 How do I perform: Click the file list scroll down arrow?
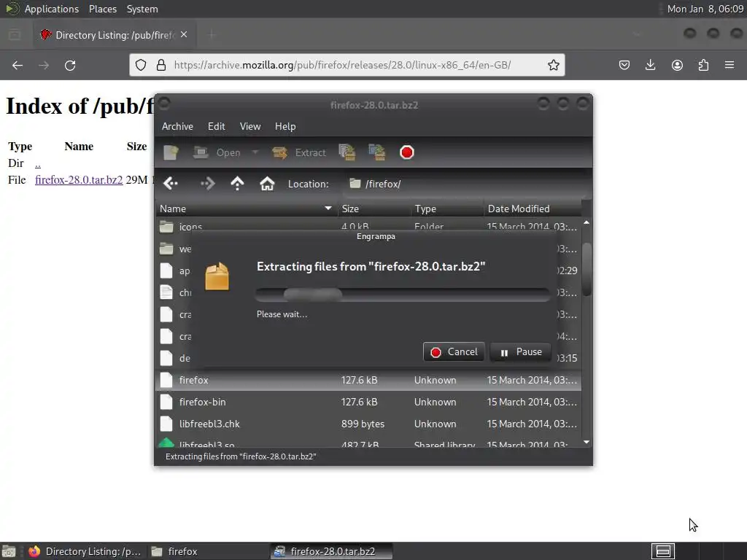pyautogui.click(x=587, y=443)
